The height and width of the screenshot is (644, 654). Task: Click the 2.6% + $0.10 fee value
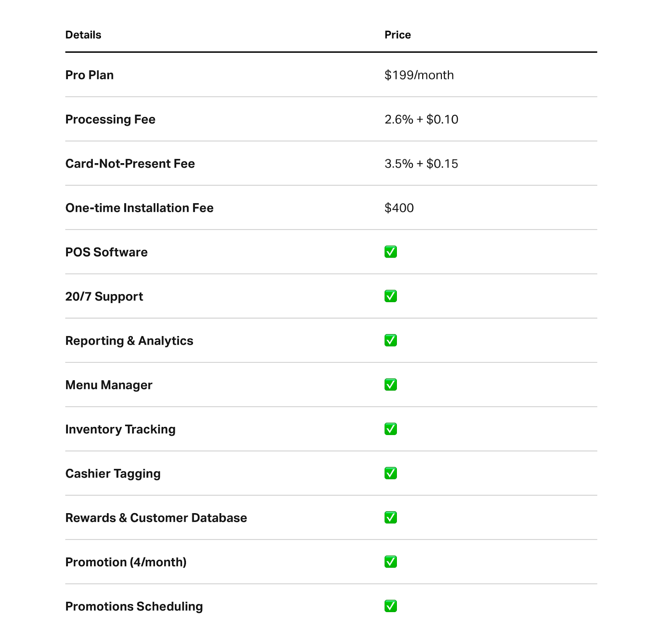(421, 119)
